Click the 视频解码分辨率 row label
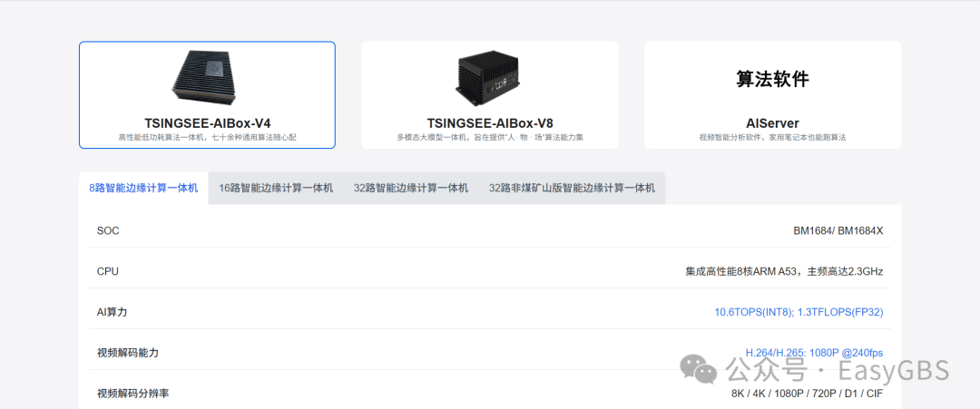980x409 pixels. pyautogui.click(x=133, y=394)
